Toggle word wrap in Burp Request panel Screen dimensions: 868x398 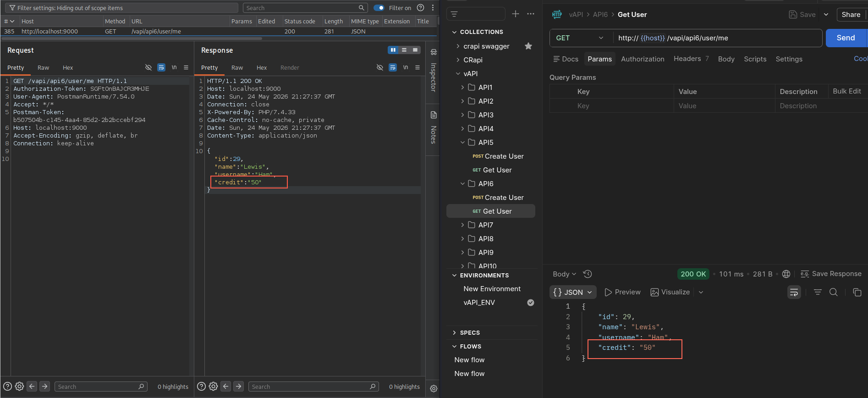pyautogui.click(x=161, y=67)
